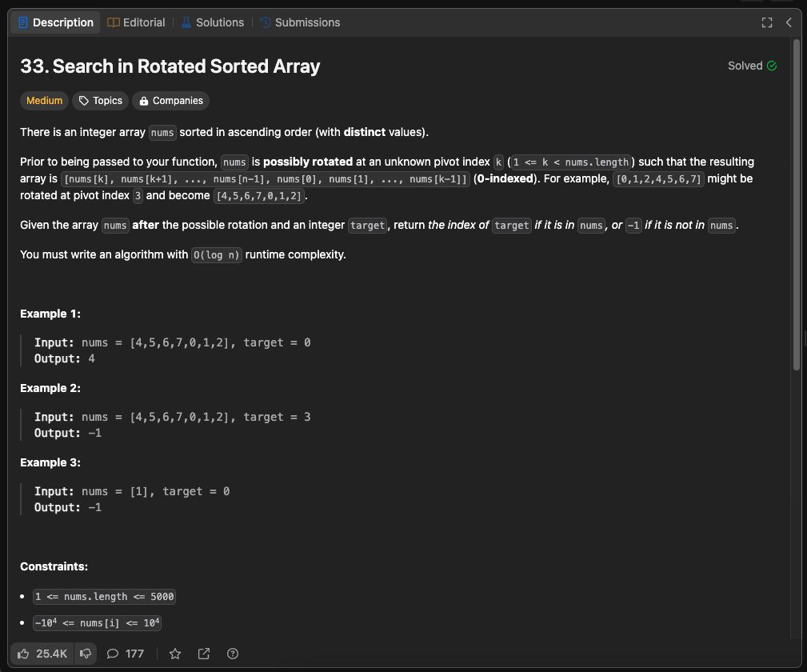The height and width of the screenshot is (672, 807).
Task: Open the Solutions tab
Action: coord(212,22)
